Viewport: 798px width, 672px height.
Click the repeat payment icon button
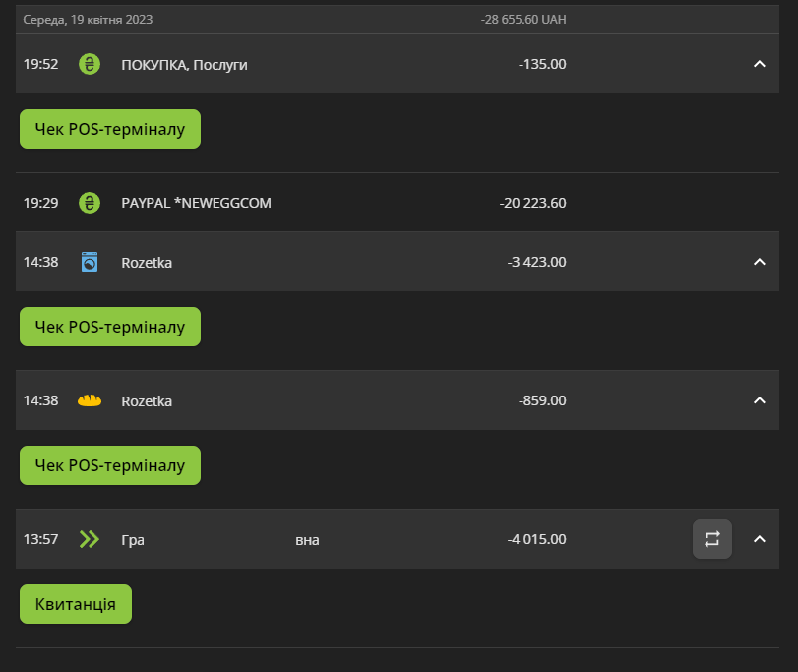pos(712,539)
